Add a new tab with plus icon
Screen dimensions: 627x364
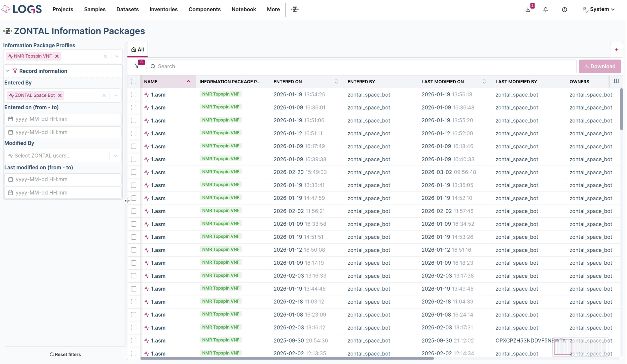[x=616, y=50]
